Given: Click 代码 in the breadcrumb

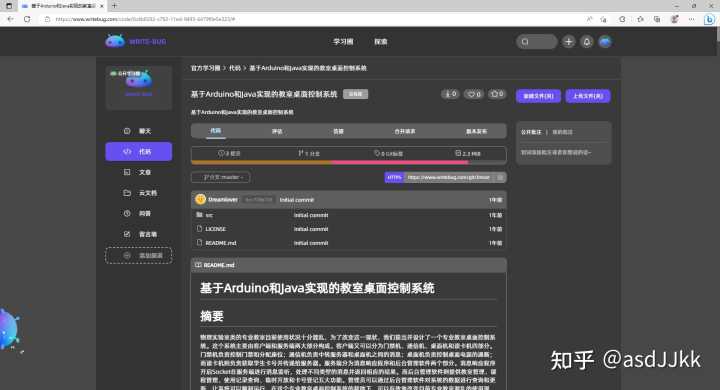Looking at the screenshot, I should click(x=235, y=68).
